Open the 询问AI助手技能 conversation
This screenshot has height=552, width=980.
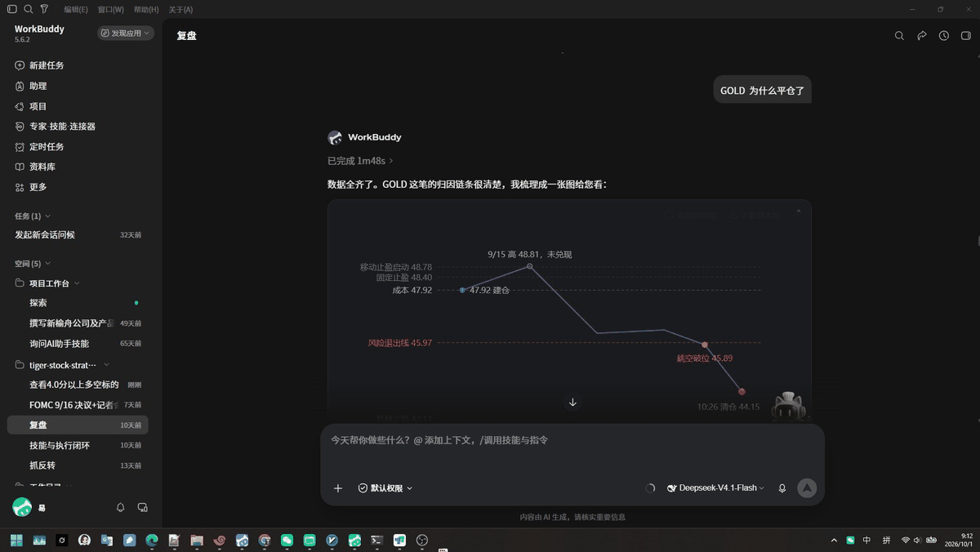(x=78, y=344)
